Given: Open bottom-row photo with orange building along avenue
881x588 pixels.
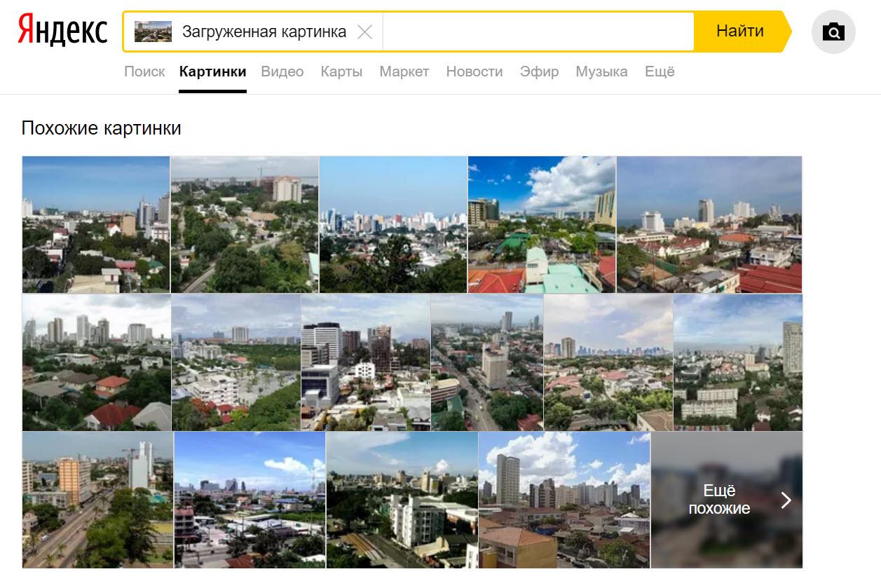Looking at the screenshot, I should pyautogui.click(x=97, y=500).
